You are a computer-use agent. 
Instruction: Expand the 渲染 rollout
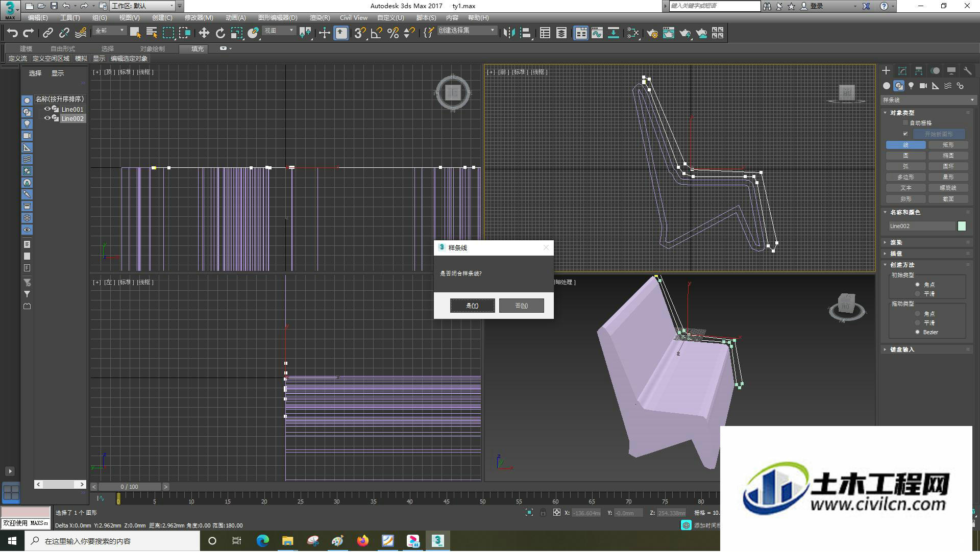click(896, 242)
